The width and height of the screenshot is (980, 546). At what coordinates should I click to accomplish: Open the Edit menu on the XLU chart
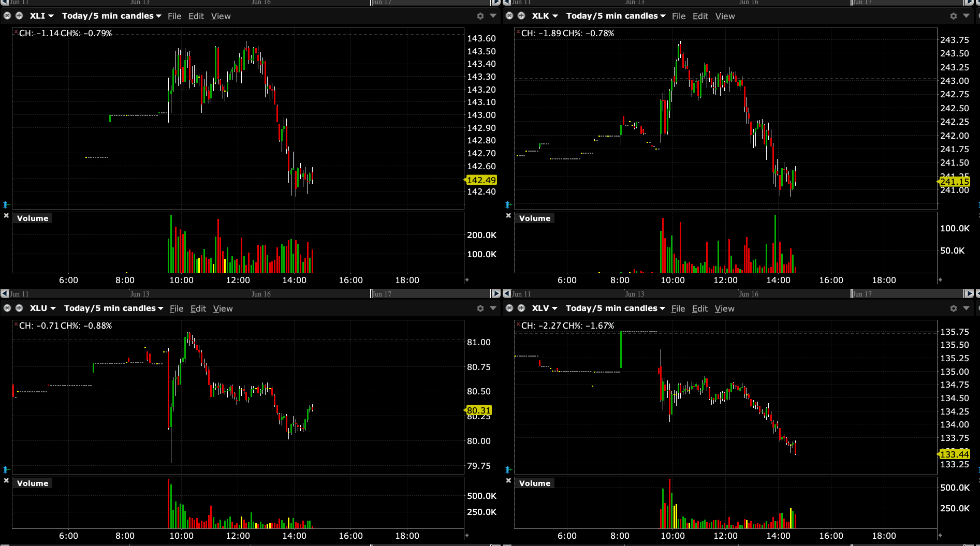198,309
